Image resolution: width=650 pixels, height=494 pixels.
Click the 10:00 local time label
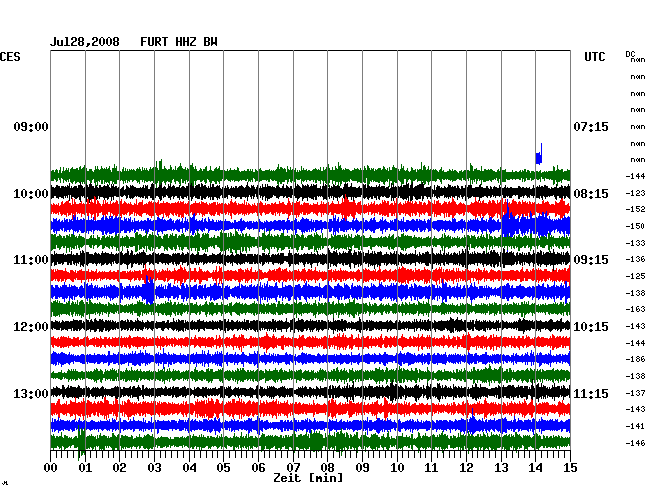(31, 194)
